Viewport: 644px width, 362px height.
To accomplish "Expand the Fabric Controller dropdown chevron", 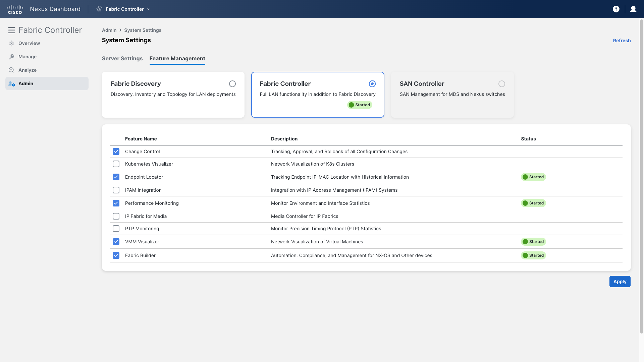I will [x=149, y=9].
